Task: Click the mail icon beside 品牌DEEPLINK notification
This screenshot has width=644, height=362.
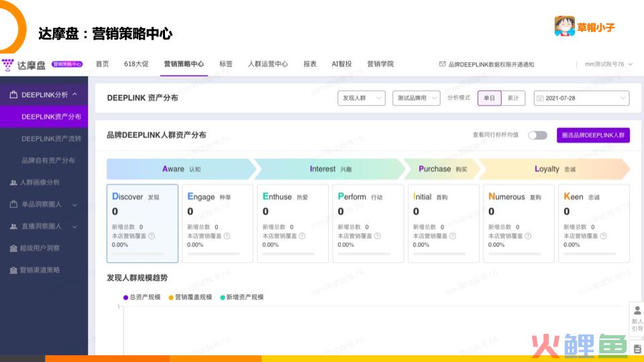Action: pyautogui.click(x=442, y=64)
